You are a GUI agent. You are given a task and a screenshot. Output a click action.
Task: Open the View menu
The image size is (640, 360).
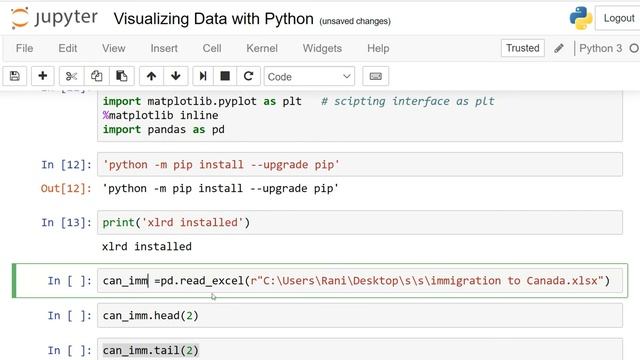(x=113, y=49)
